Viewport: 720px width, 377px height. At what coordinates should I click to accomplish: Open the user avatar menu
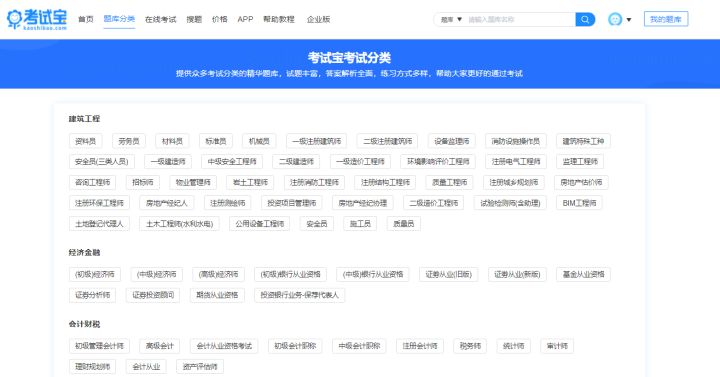click(x=615, y=19)
